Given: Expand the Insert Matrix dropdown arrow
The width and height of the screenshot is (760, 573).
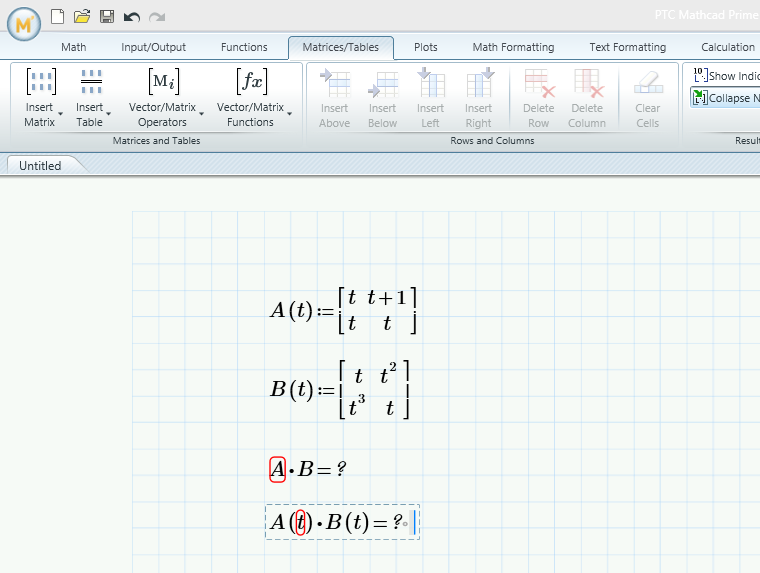Looking at the screenshot, I should coord(61,114).
